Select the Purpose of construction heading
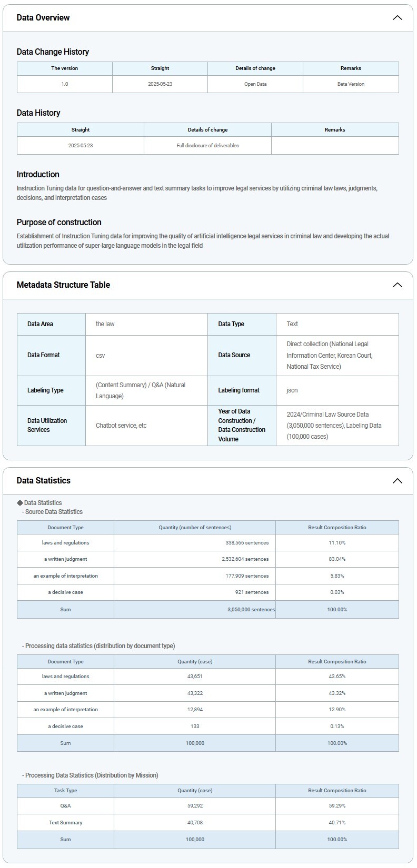 tap(59, 223)
